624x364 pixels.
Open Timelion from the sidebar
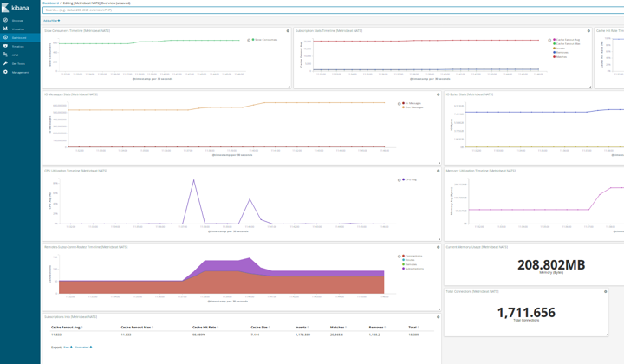[20, 47]
